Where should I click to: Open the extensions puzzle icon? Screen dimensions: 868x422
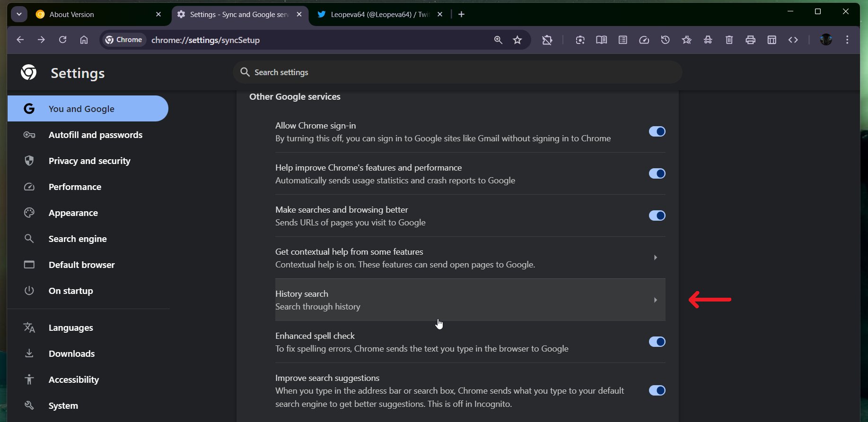point(547,40)
